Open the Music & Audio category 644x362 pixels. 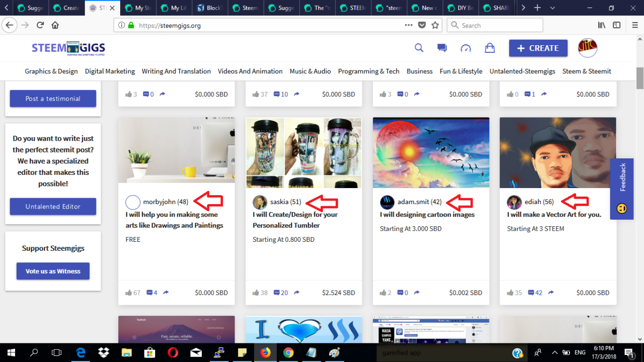click(310, 71)
